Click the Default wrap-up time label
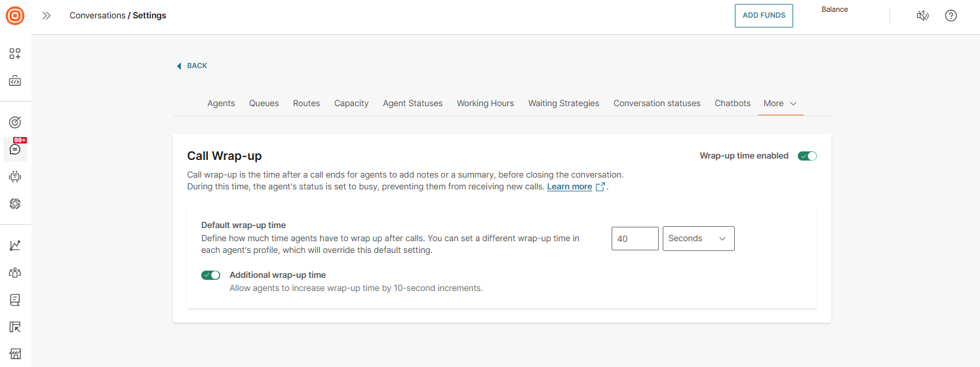980x367 pixels. (243, 225)
